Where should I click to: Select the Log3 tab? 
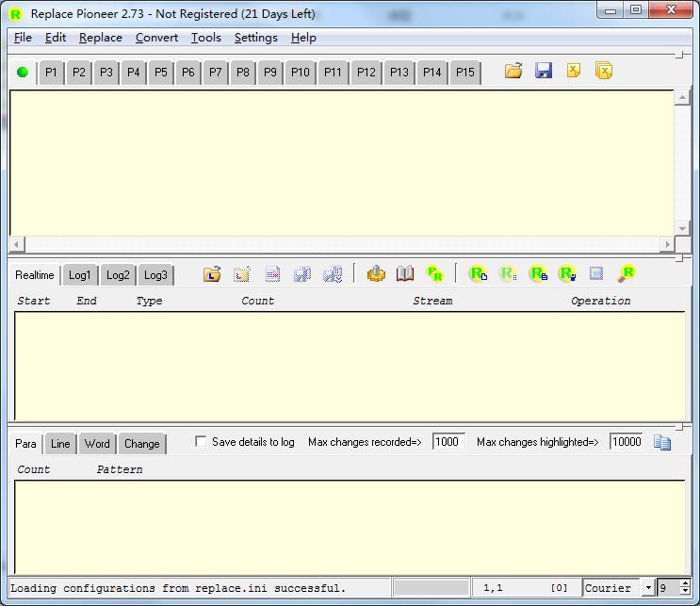(x=155, y=274)
